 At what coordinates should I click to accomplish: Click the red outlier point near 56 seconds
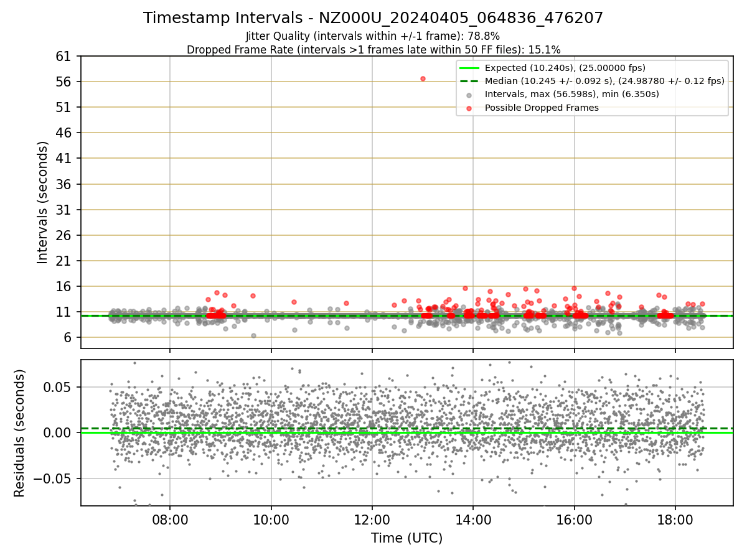click(x=423, y=78)
